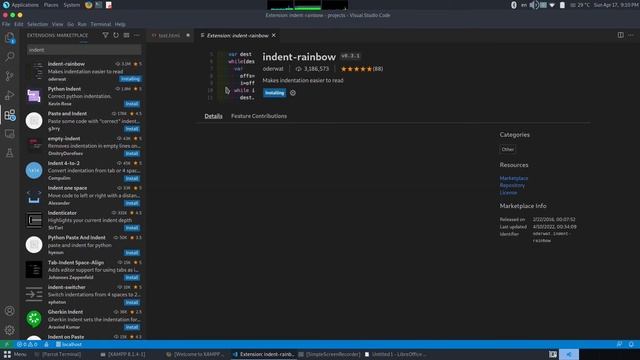Viewport: 640px width, 360px height.
Task: Open the Manage gear in activity bar
Action: [10, 330]
